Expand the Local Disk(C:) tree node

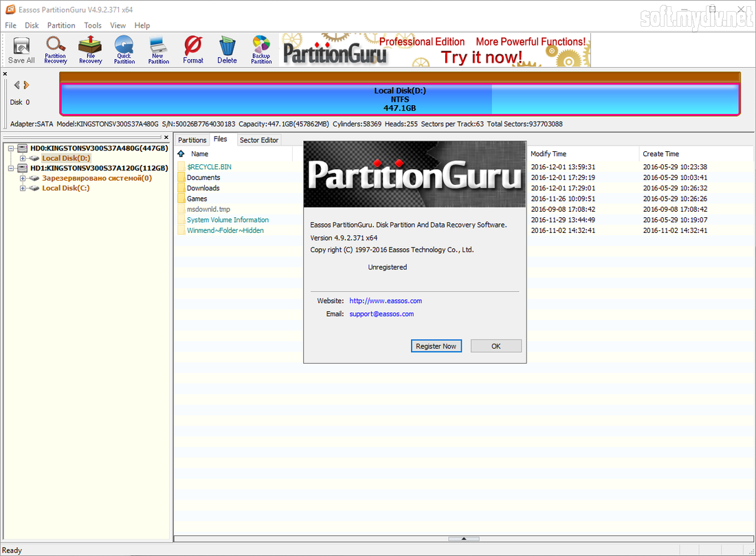coord(23,188)
